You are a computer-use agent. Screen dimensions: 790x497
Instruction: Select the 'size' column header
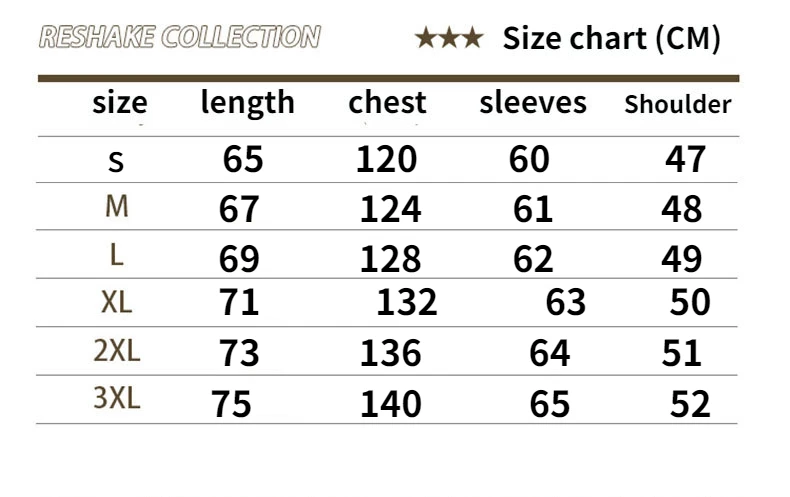tap(120, 103)
